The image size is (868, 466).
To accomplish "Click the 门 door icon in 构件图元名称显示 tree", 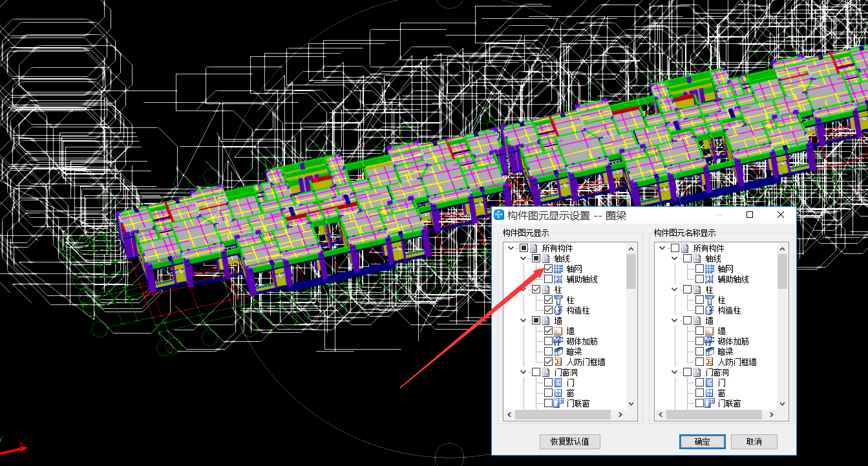I will [710, 383].
